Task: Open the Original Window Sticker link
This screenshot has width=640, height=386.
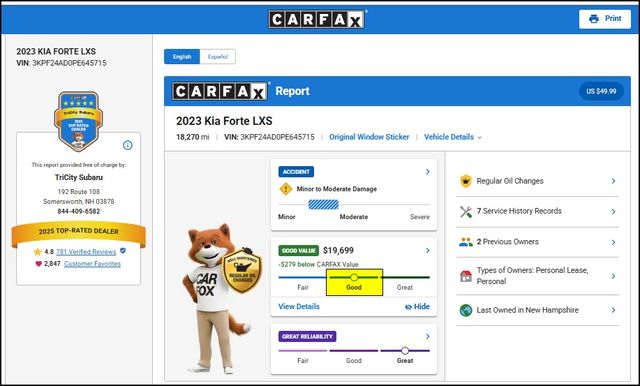Action: coord(369,137)
